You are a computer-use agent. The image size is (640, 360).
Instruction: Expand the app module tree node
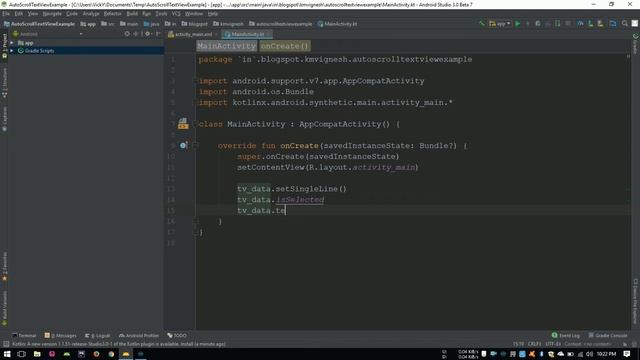[12, 43]
